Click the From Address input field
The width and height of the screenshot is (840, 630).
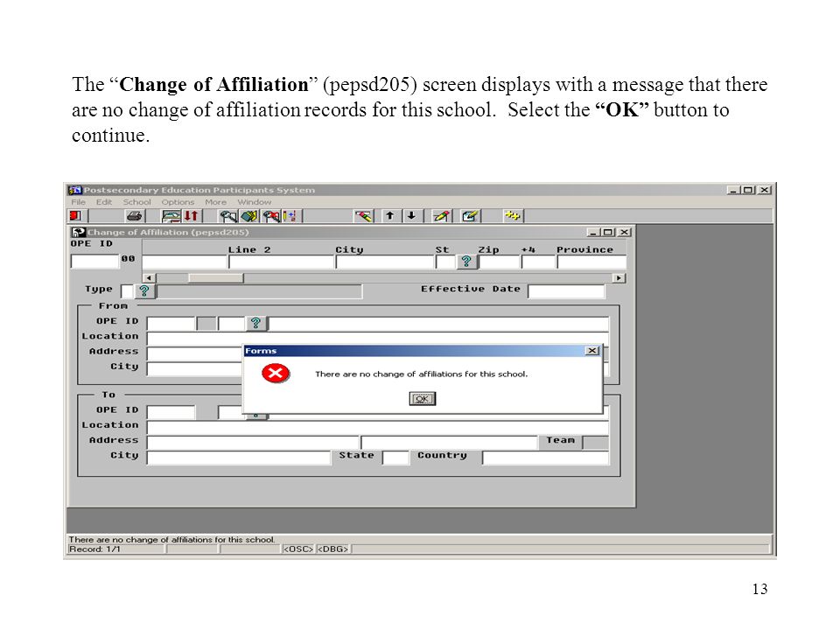click(x=195, y=353)
